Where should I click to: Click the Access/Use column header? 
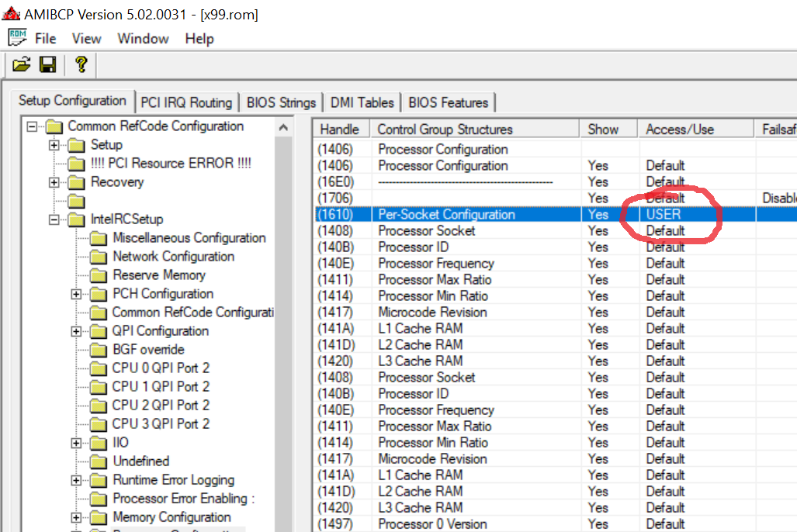tap(696, 130)
